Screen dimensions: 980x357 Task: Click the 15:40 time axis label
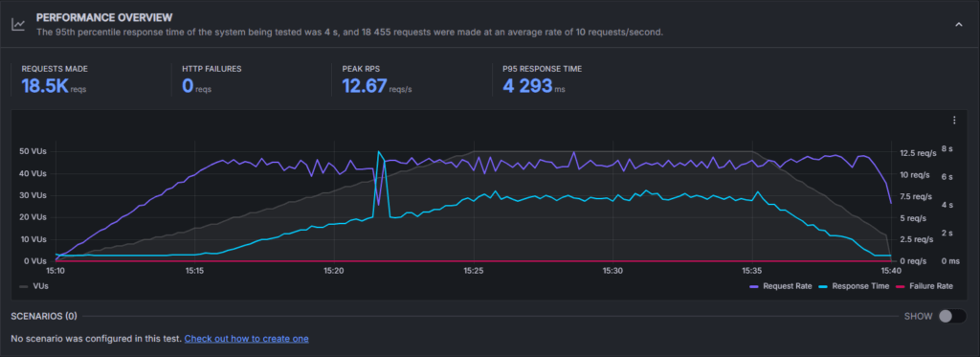pyautogui.click(x=891, y=271)
